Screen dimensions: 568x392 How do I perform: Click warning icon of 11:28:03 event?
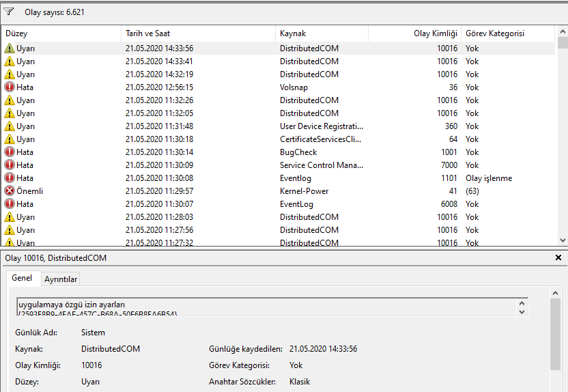pos(10,217)
